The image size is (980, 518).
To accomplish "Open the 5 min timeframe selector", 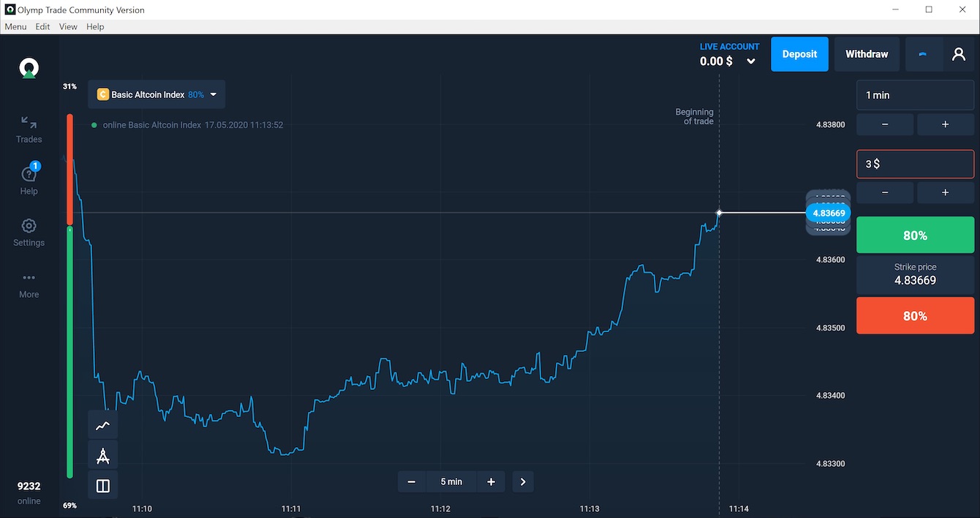I will click(x=451, y=481).
